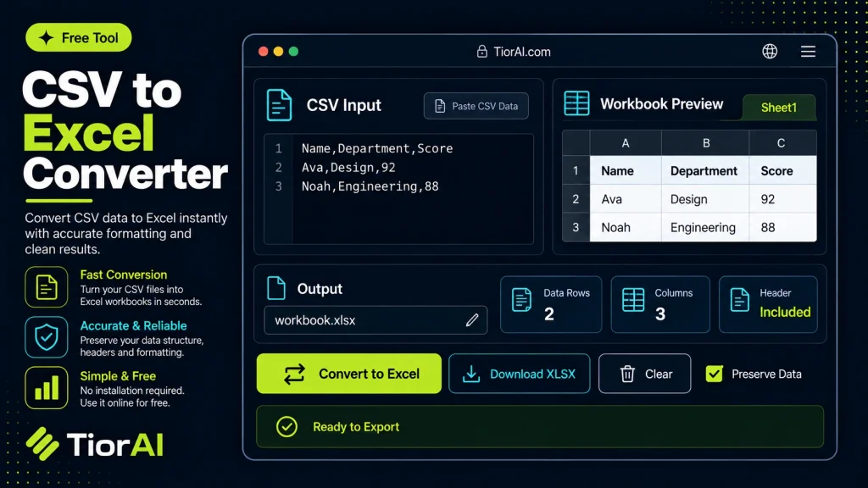This screenshot has height=488, width=868.
Task: Click the download arrow icon on Download XLSX
Action: click(471, 374)
